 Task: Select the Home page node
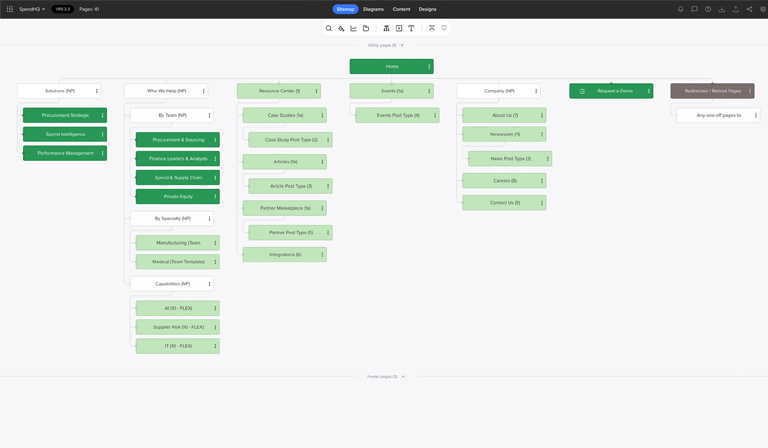click(391, 67)
